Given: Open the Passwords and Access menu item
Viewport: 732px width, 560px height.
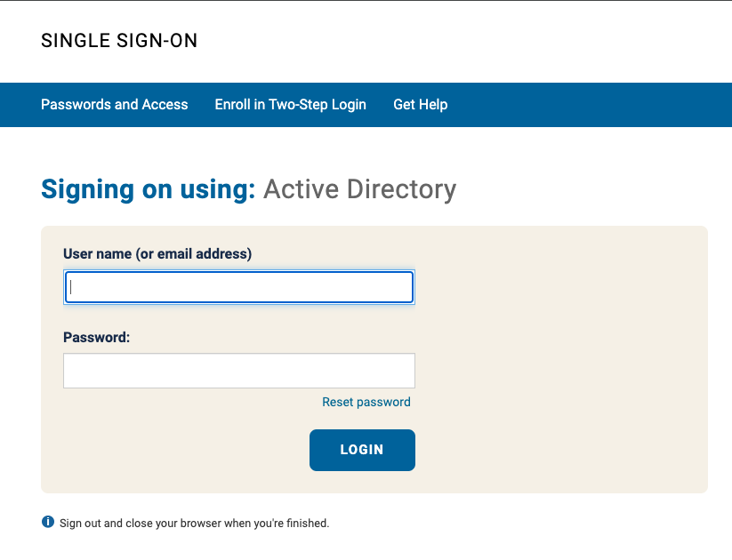Looking at the screenshot, I should [115, 105].
